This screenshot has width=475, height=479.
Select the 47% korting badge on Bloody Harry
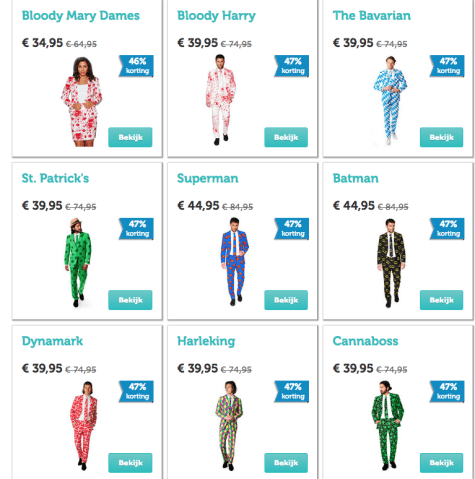click(292, 66)
